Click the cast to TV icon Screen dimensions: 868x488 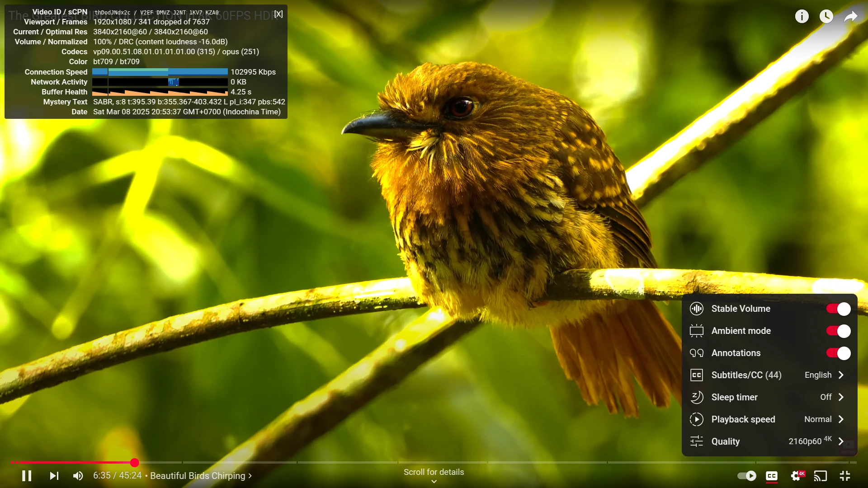821,476
